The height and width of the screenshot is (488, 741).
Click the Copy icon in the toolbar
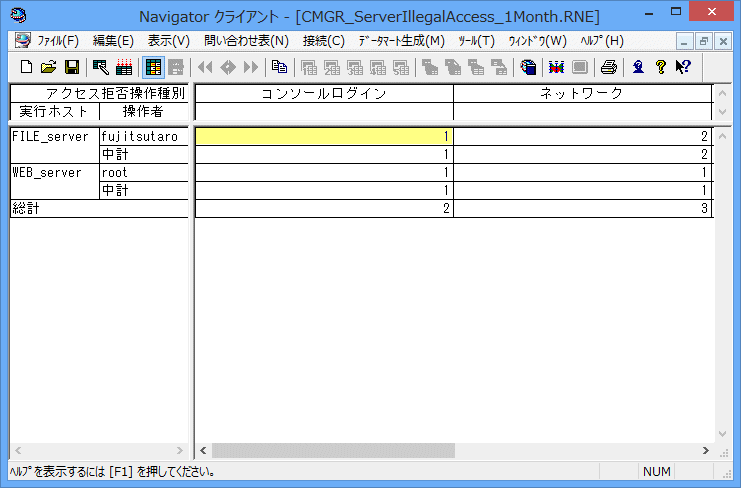[x=279, y=67]
